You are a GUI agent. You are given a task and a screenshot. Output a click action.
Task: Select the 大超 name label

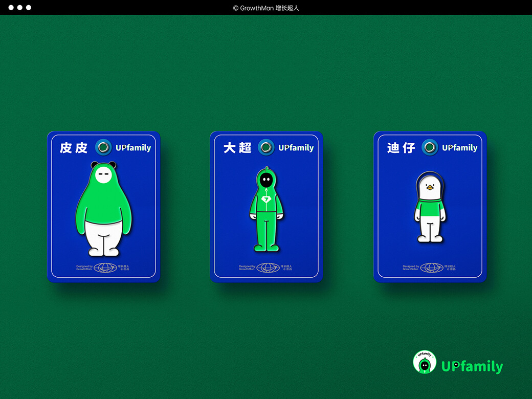(237, 148)
